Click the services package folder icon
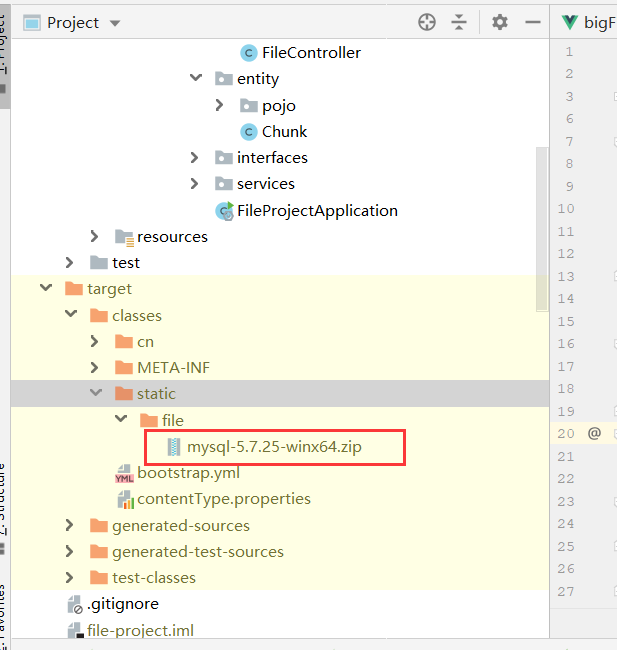The image size is (617, 650). coord(223,184)
